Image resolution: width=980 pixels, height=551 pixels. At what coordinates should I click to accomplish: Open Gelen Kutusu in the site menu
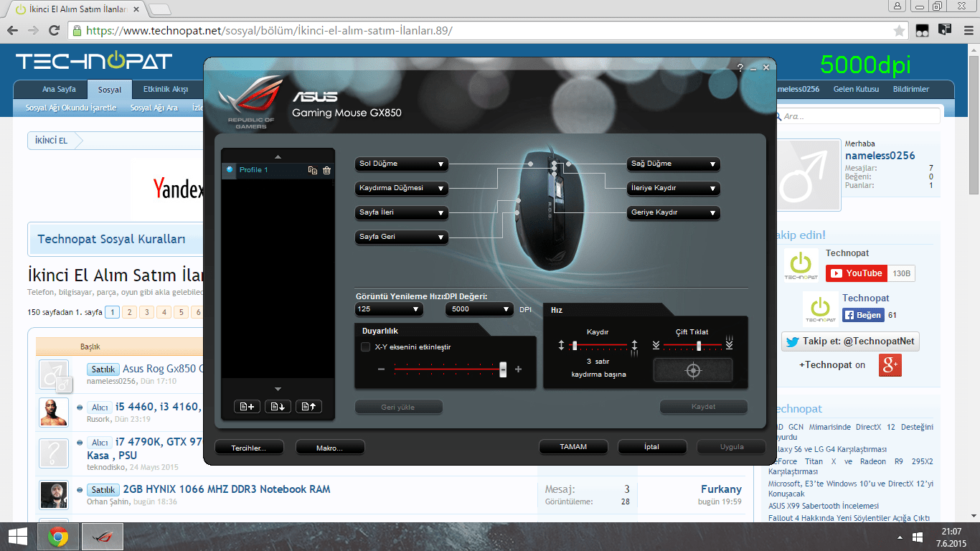856,90
